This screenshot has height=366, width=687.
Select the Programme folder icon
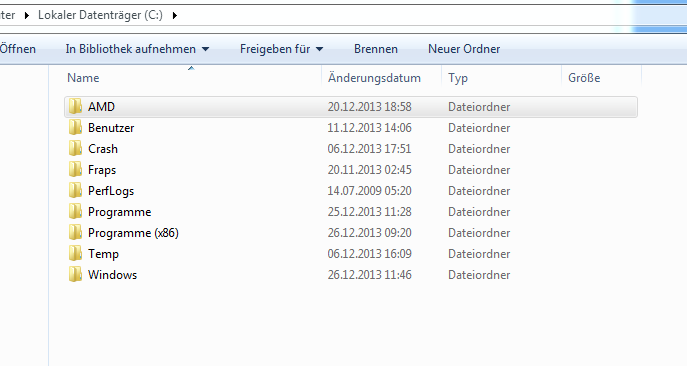point(75,212)
